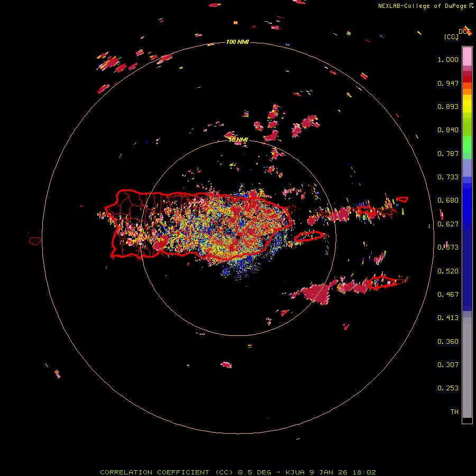The height and width of the screenshot is (476, 476).
Task: Click the radar site center dot
Action: [239, 237]
